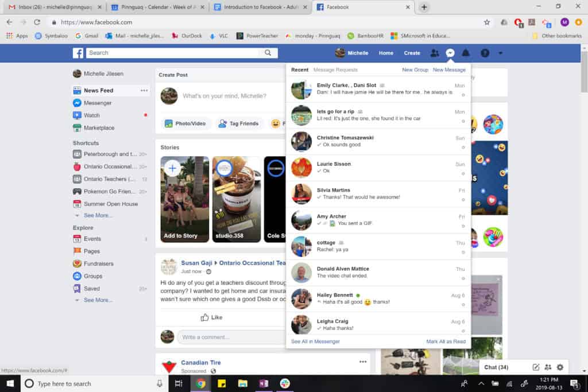The height and width of the screenshot is (392, 588).
Task: Open Fundraisers in Explore section
Action: click(93, 263)
